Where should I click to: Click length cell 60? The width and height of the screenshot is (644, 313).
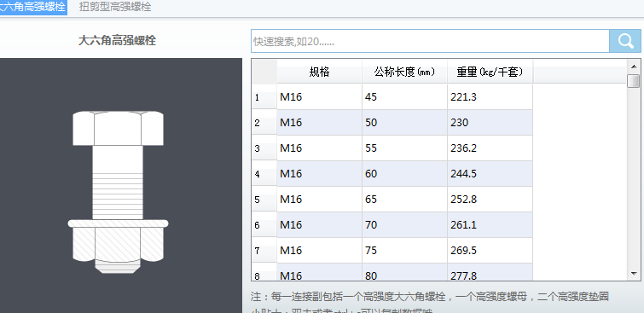(404, 174)
